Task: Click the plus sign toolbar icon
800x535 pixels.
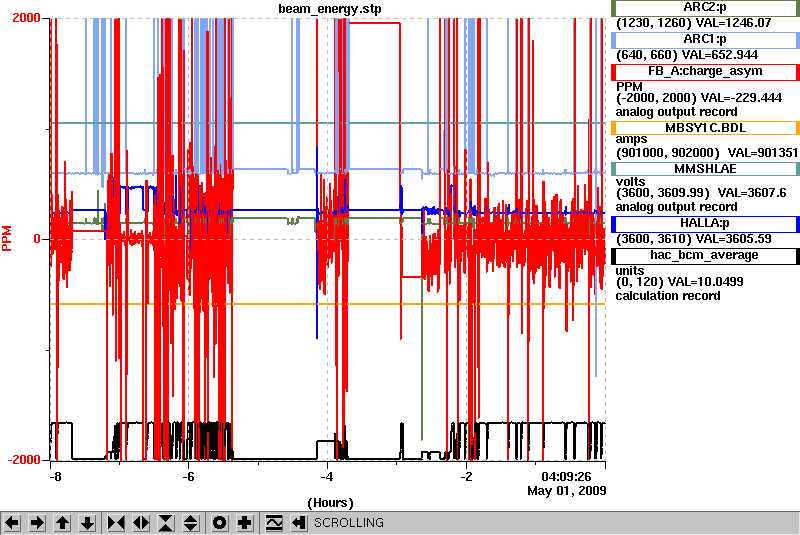Action: (244, 523)
